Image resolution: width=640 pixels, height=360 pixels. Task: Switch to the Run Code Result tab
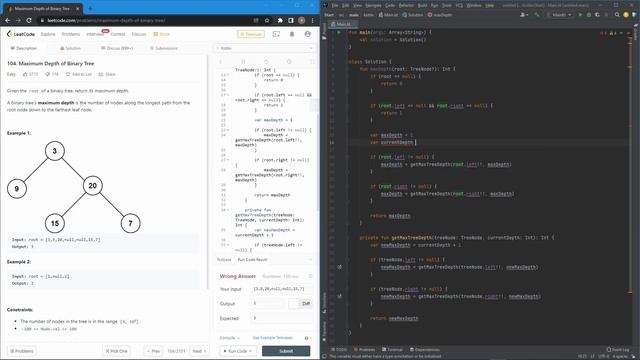[252, 260]
